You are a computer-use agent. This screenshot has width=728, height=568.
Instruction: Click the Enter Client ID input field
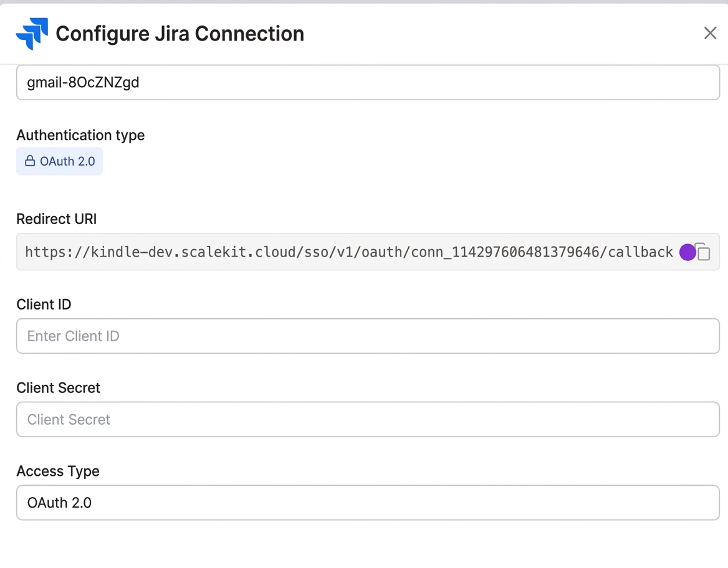click(x=368, y=336)
